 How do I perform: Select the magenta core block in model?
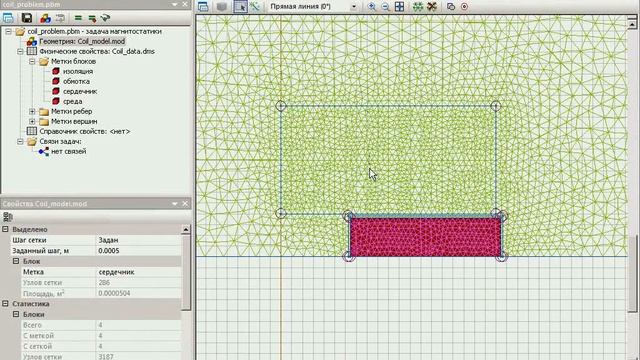[425, 237]
